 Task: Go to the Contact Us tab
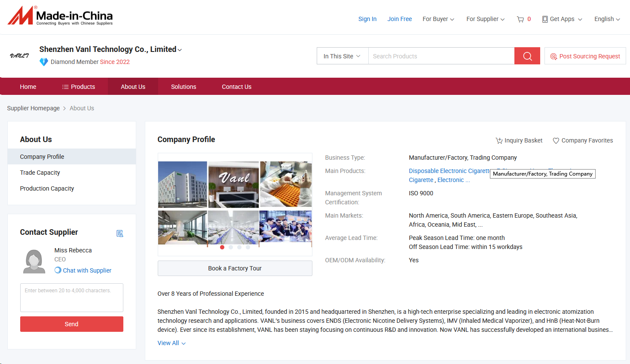pyautogui.click(x=236, y=87)
